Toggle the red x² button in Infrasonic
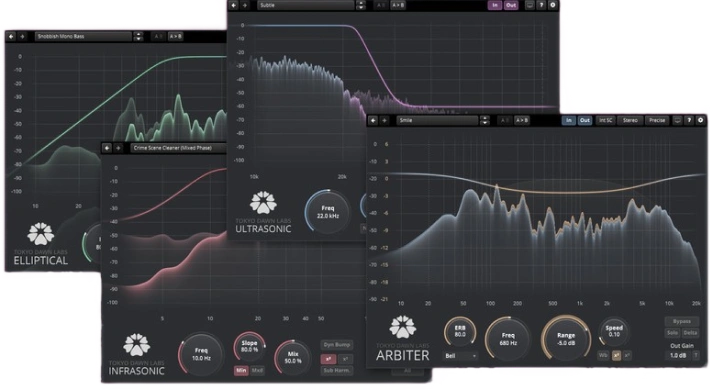The image size is (710, 390). [328, 359]
